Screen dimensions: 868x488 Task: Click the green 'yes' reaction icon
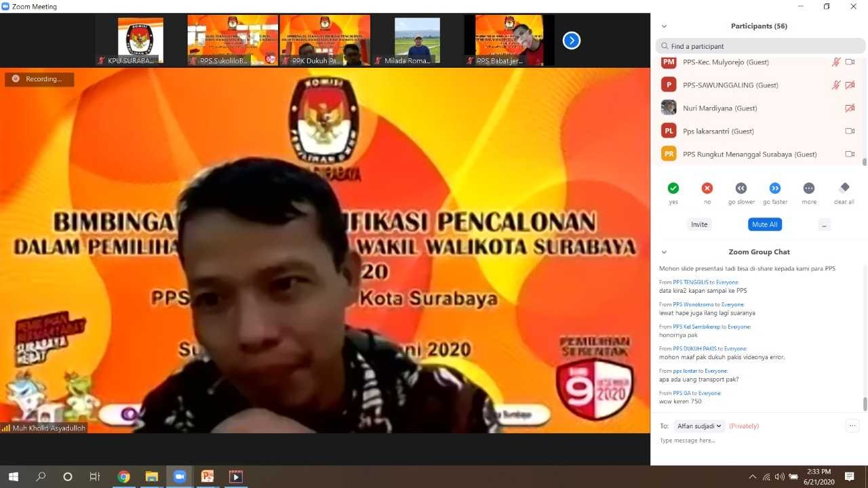tap(673, 188)
